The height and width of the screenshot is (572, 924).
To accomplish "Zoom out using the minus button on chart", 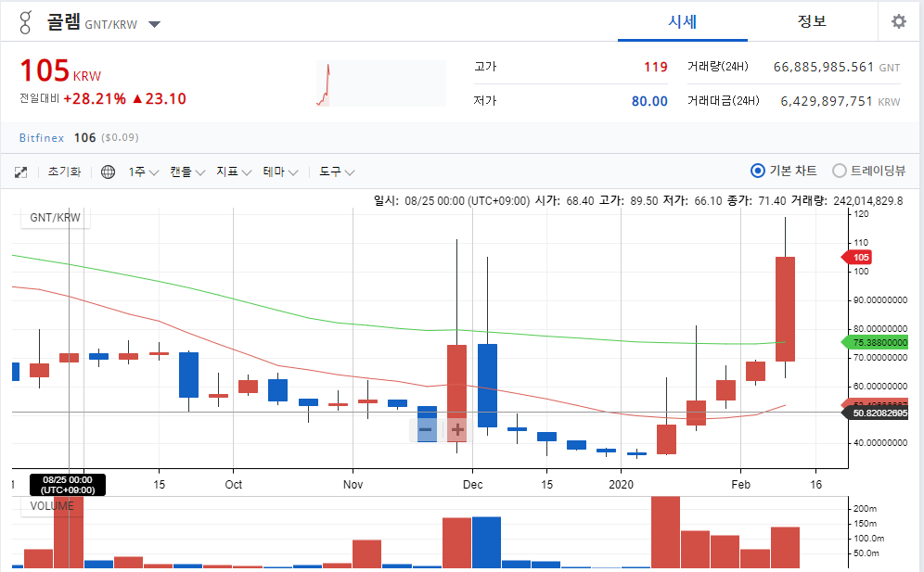I will tap(425, 430).
